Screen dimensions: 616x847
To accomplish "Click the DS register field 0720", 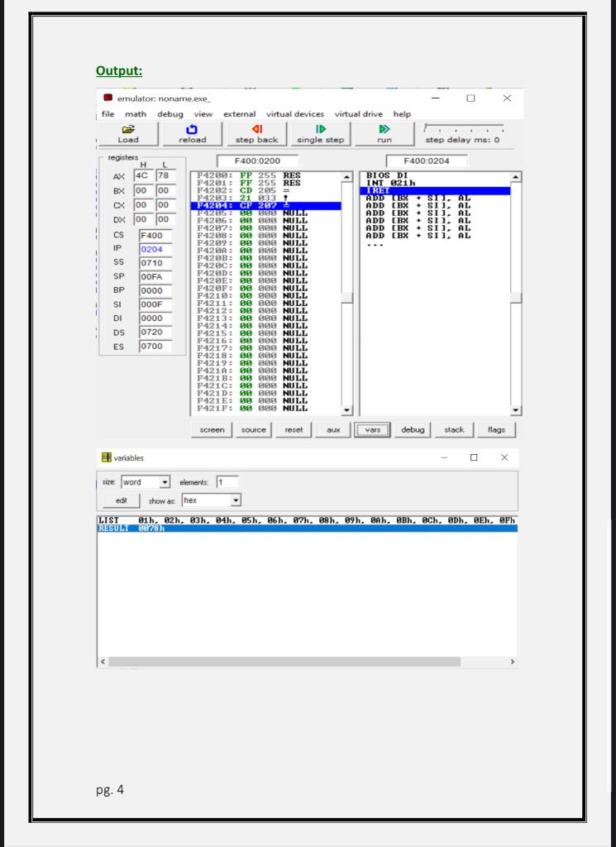I will (x=155, y=333).
